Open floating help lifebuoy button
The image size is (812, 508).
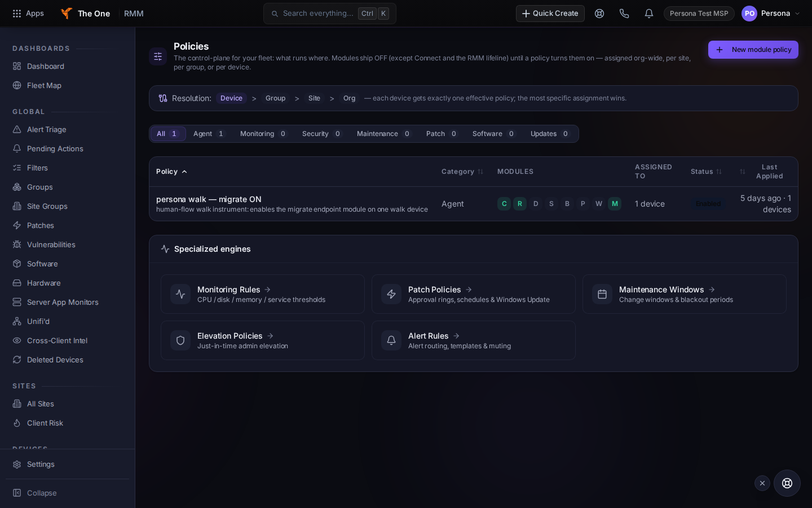[787, 483]
